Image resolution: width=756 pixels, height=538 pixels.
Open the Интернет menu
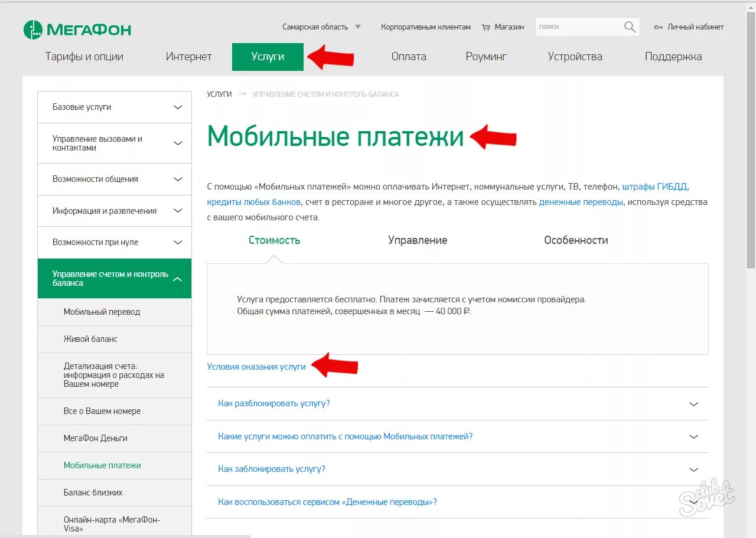point(188,57)
